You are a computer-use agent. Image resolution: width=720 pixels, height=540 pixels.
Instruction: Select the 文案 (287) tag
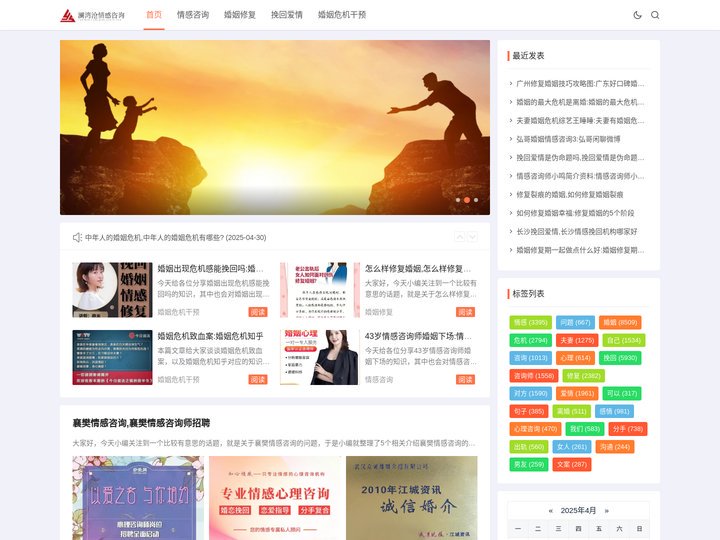[x=572, y=464]
